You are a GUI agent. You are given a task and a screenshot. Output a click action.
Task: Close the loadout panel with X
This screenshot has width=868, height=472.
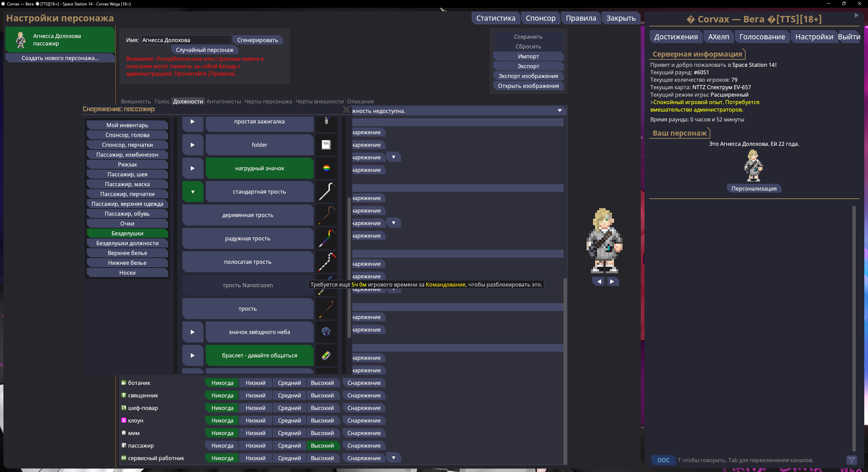coord(346,110)
